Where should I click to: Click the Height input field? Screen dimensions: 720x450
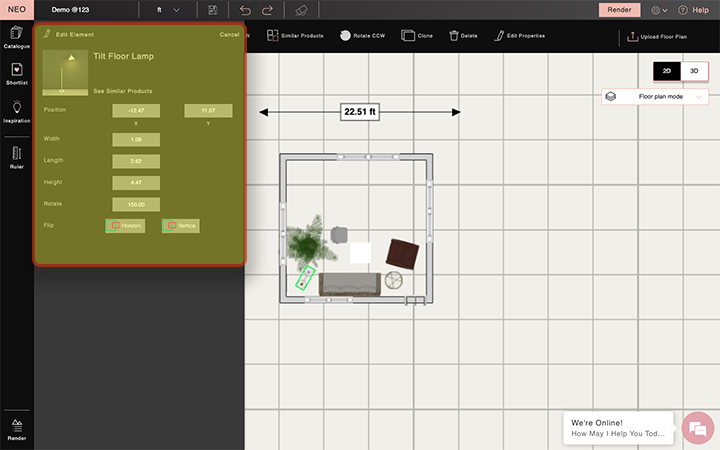point(136,183)
